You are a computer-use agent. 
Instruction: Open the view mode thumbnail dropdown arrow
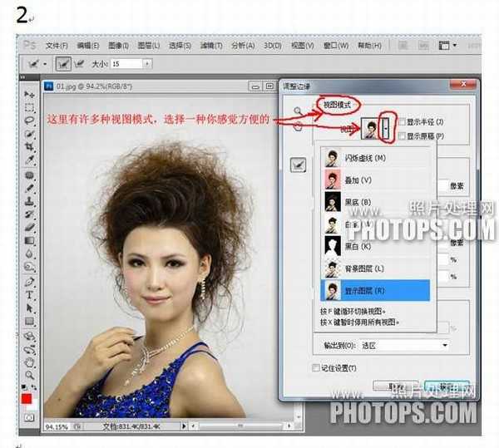(x=385, y=127)
